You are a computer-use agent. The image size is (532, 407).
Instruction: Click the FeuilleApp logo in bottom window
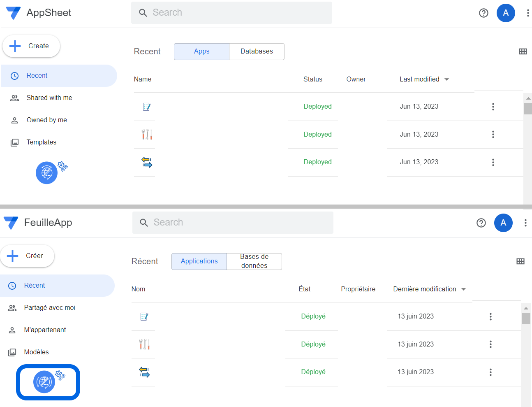11,223
